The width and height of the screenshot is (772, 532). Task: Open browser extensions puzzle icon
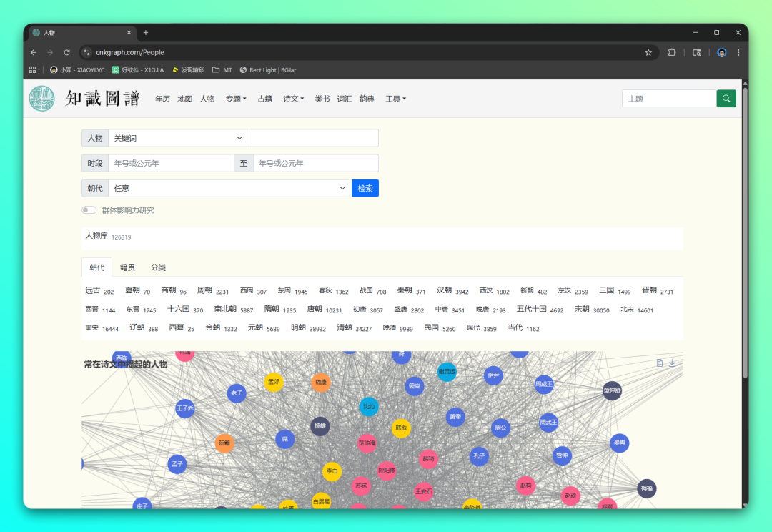[672, 52]
